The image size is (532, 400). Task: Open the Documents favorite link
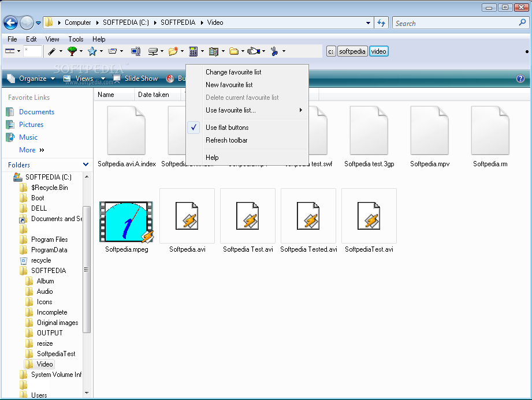pos(36,112)
